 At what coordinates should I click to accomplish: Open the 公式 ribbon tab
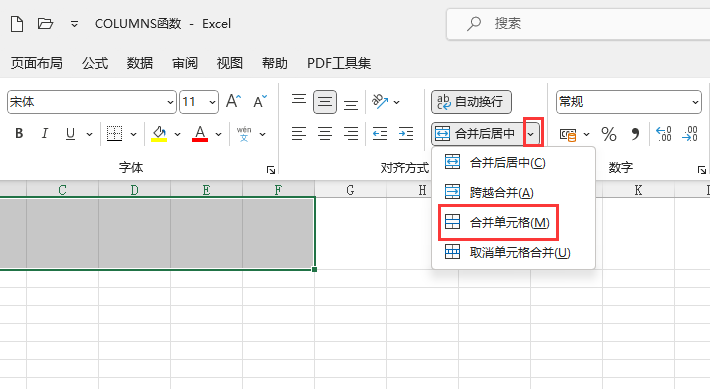(x=95, y=63)
